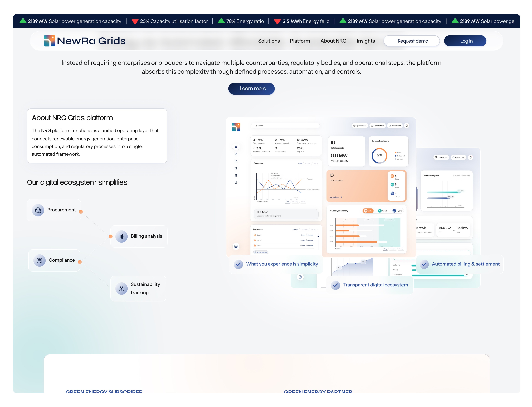Select the Hybrid project type toggle
The width and height of the screenshot is (532, 407).
397,211
